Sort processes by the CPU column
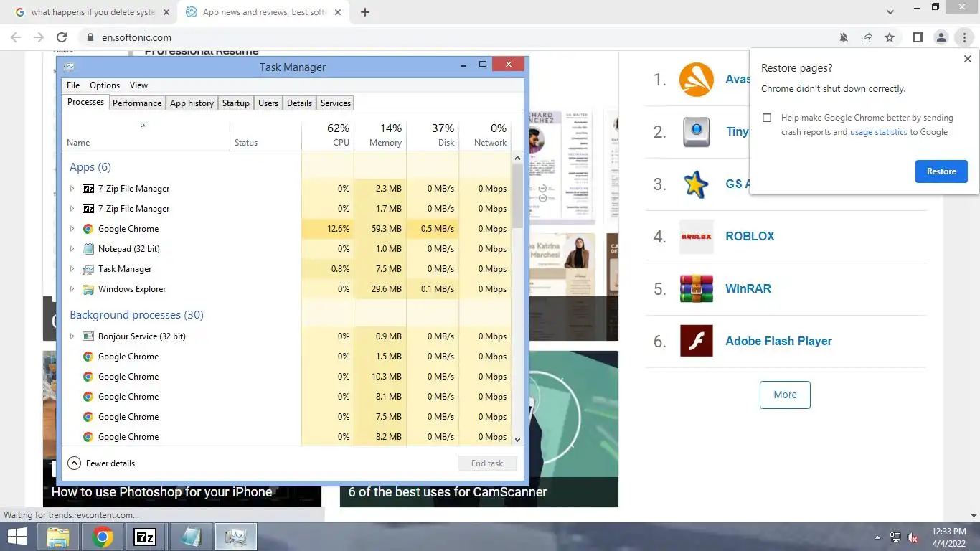 tap(328, 135)
